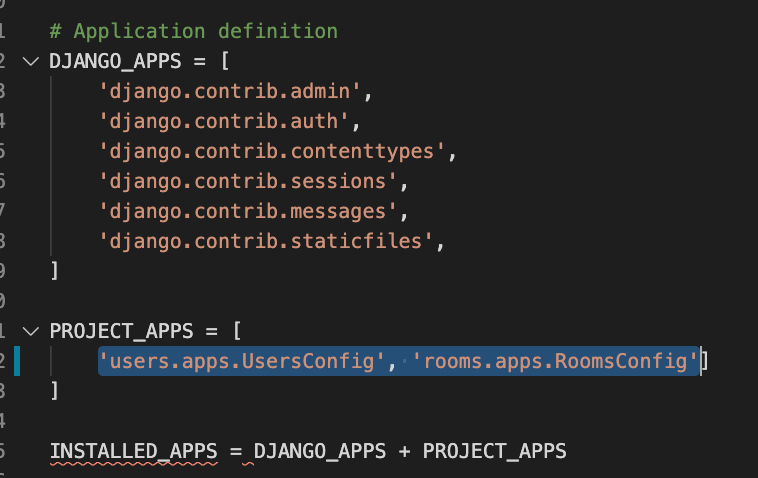Click the PROJECT_APPS variable definition name
This screenshot has height=478, width=758.
(x=121, y=332)
